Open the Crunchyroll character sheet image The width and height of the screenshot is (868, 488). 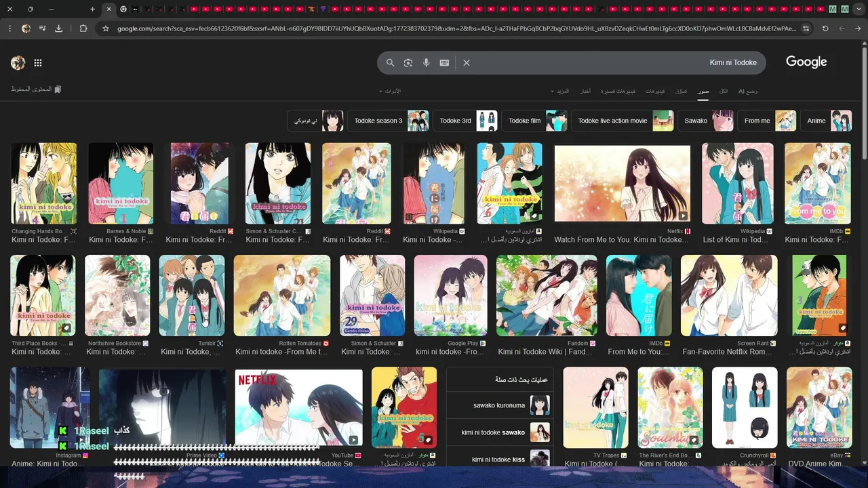(x=745, y=408)
